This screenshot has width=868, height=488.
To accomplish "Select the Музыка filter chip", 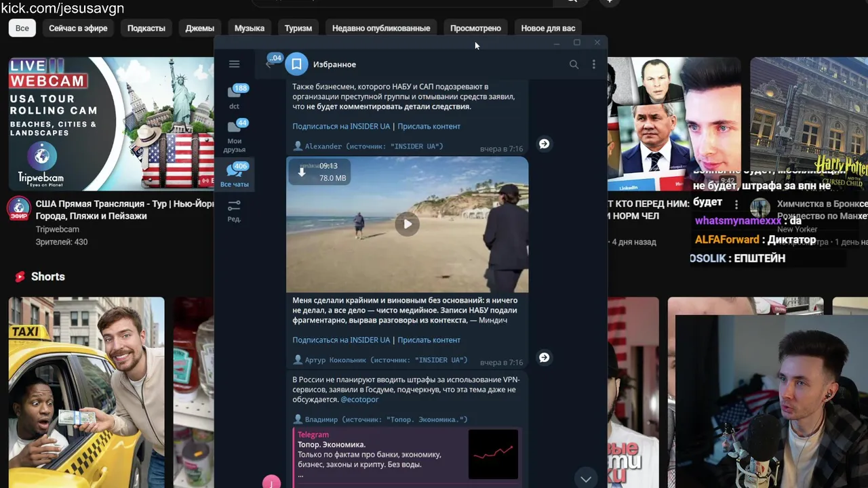I will (250, 28).
